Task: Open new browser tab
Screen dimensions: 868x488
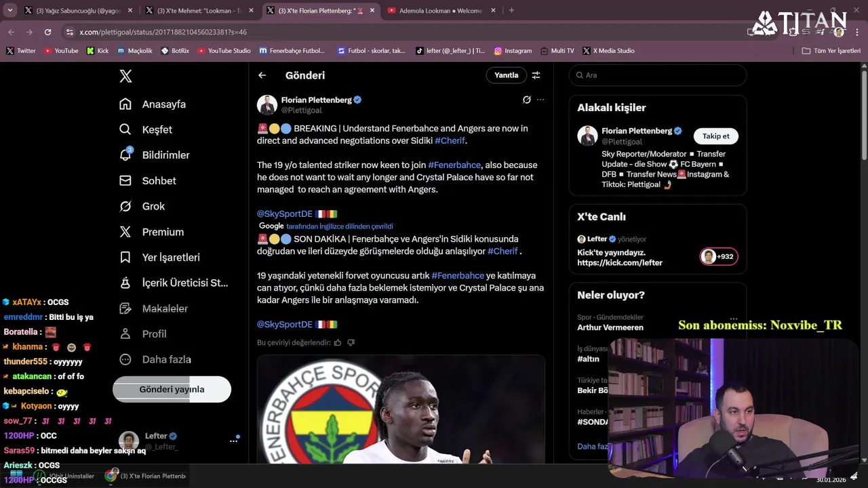Action: point(511,11)
